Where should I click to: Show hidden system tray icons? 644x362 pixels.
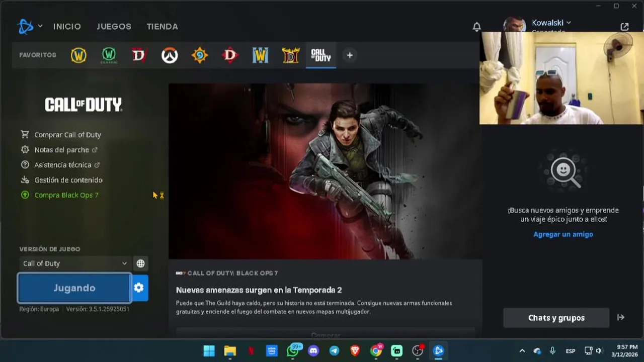click(522, 351)
